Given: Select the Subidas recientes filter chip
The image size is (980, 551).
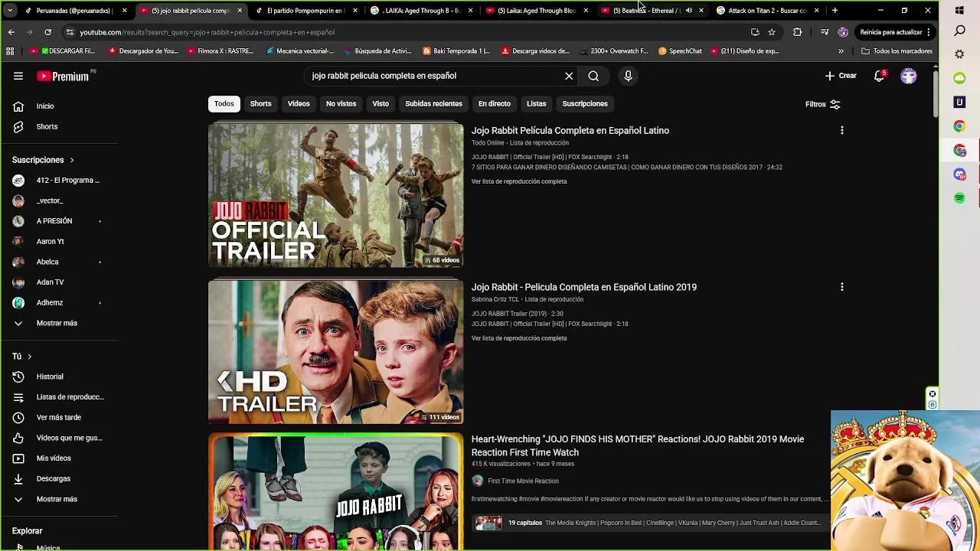Looking at the screenshot, I should tap(433, 103).
